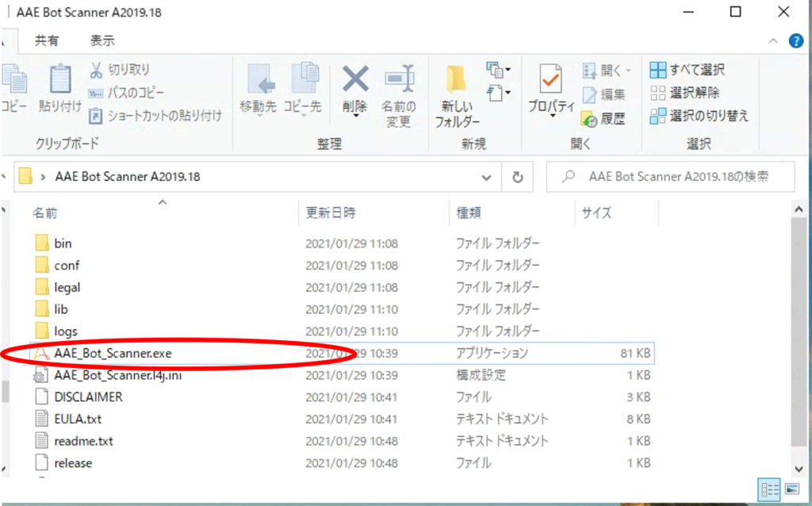This screenshot has height=506, width=812.
Task: Click the AAE Bot Scanner A2019.18 breadcrumb
Action: click(x=128, y=177)
